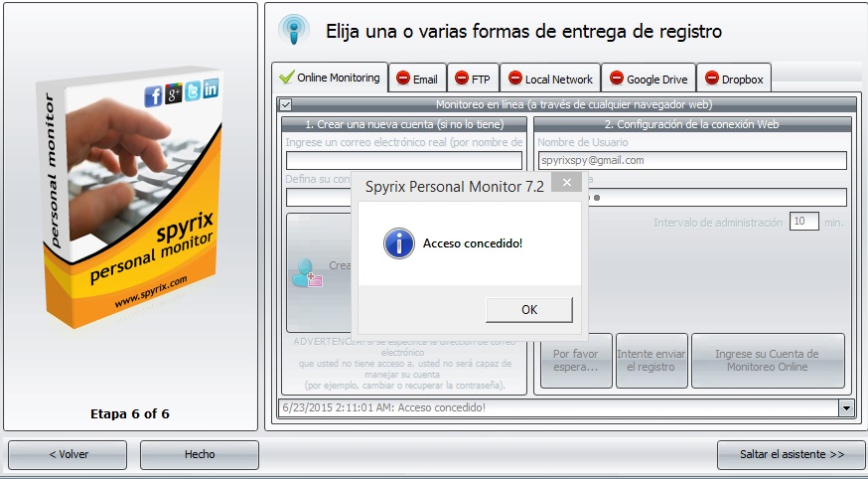The image size is (868, 479).
Task: Click Intente enviar el registro button
Action: (651, 361)
